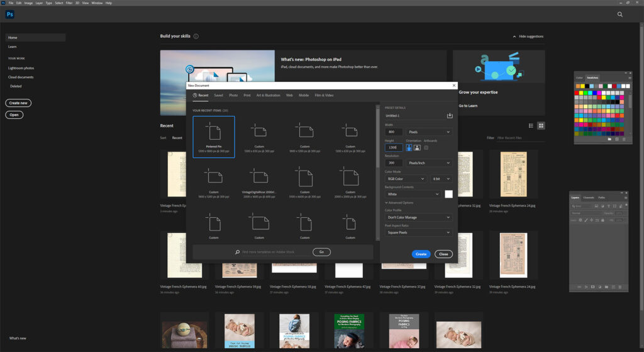Select the Pinterest Pin recent preset
The image size is (644, 352).
[214, 137]
